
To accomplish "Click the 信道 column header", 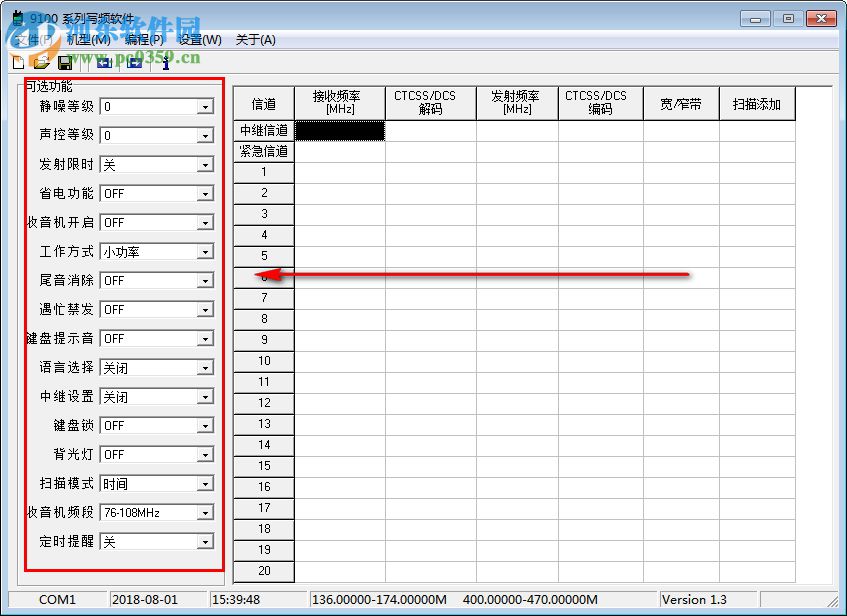I will pos(264,103).
